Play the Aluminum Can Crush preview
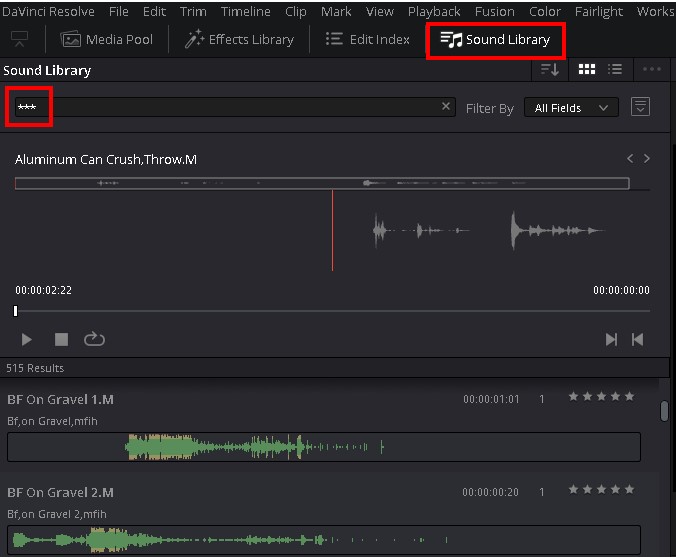Viewport: 676px width, 557px height. tap(26, 340)
